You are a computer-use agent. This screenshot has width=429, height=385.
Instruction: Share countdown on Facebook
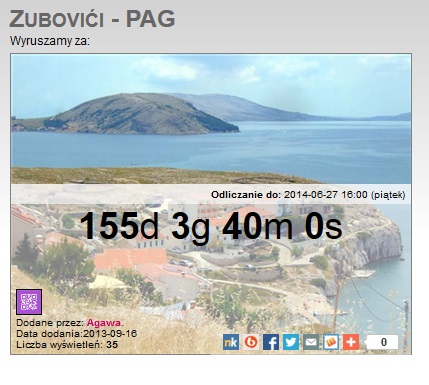271,342
